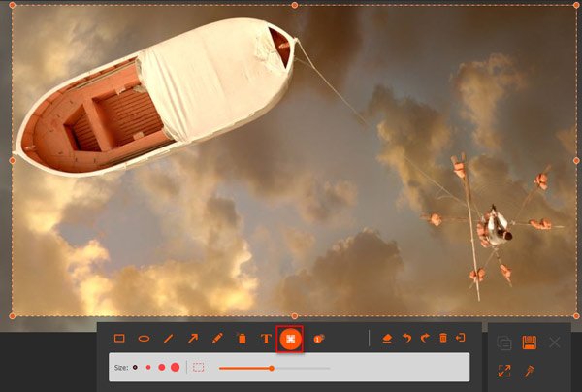Click the bottom-right selection corner handle
Image resolution: width=582 pixels, height=392 pixels.
[576, 316]
